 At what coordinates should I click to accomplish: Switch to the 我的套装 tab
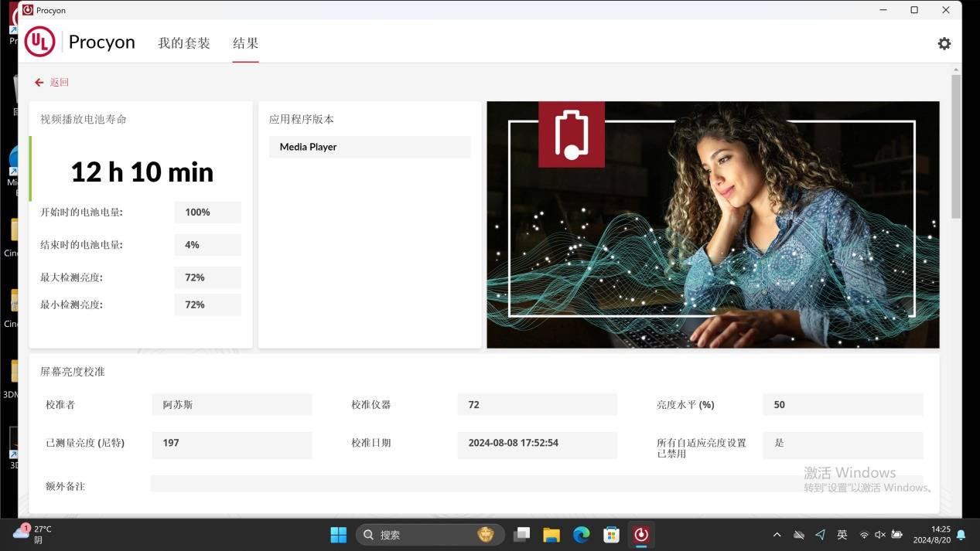(x=184, y=43)
